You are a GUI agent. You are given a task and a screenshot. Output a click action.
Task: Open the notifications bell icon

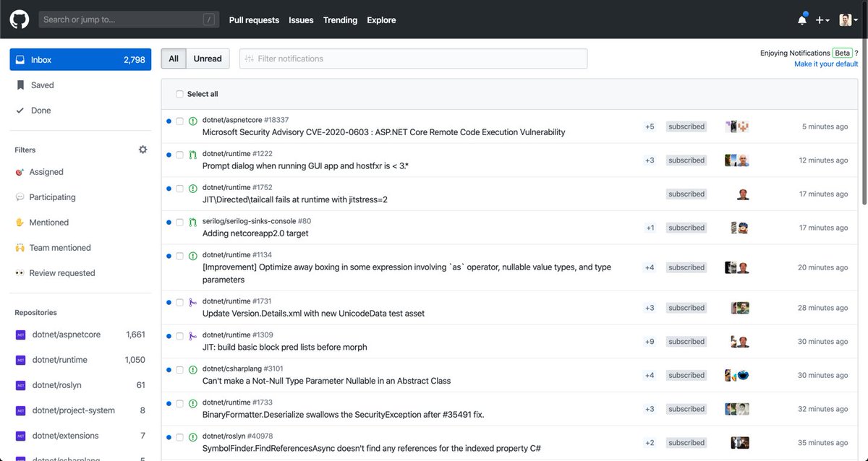(x=801, y=20)
